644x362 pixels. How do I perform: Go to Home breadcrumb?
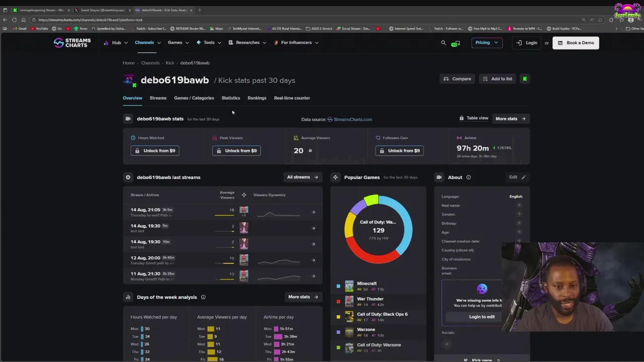[129, 63]
